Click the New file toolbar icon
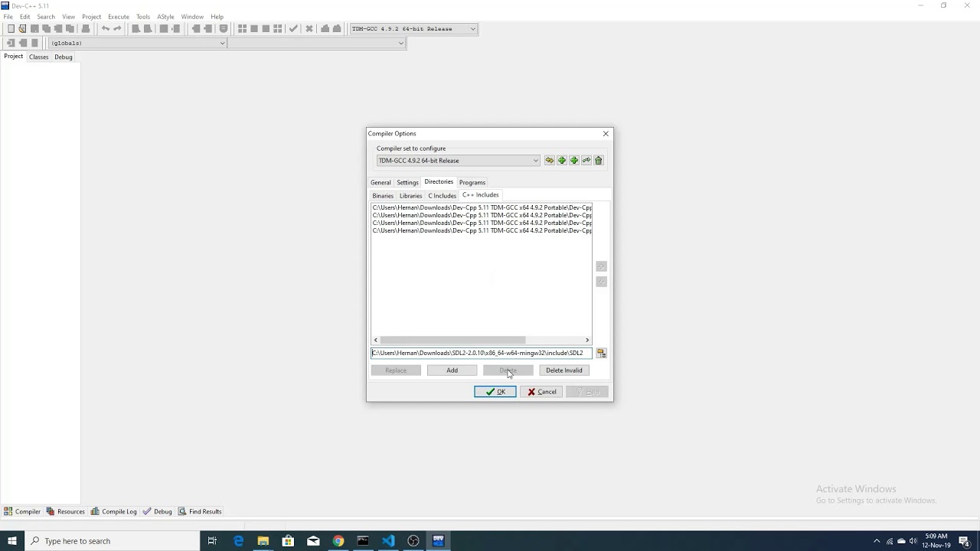 coord(11,29)
